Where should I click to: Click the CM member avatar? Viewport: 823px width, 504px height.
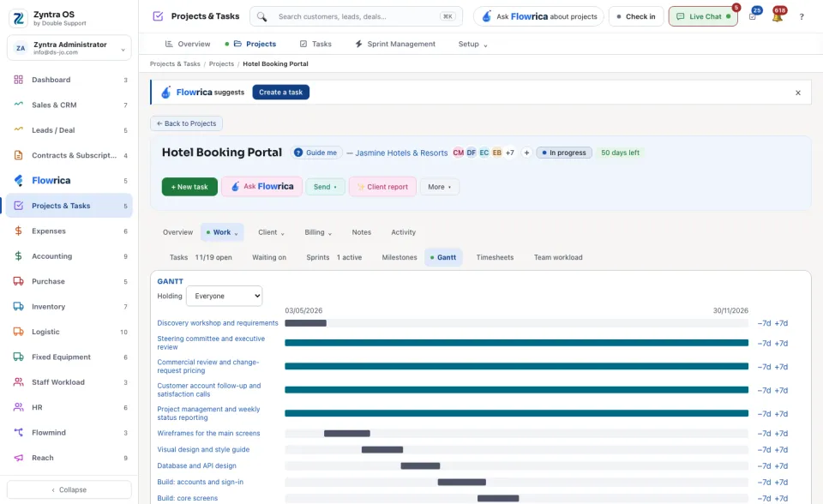(x=458, y=153)
